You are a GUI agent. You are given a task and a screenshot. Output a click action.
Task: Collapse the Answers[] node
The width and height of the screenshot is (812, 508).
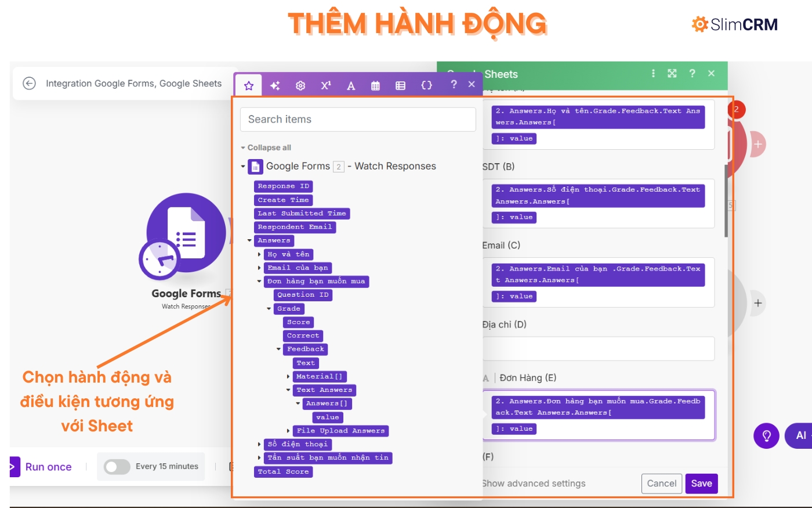click(298, 403)
